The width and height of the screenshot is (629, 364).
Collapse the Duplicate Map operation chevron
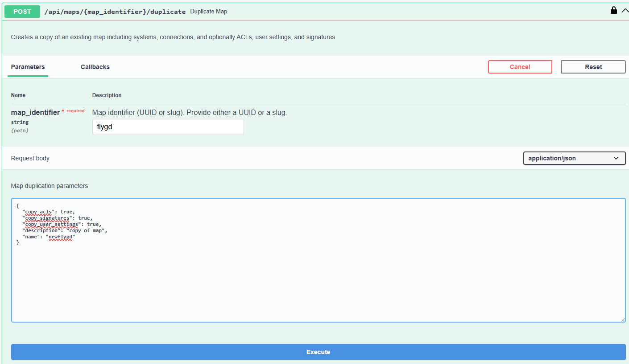point(625,10)
